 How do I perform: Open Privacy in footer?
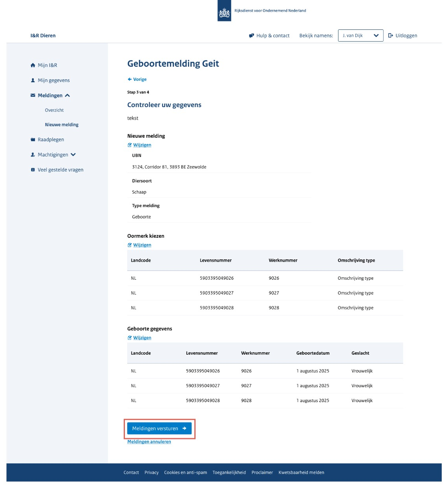tap(152, 473)
